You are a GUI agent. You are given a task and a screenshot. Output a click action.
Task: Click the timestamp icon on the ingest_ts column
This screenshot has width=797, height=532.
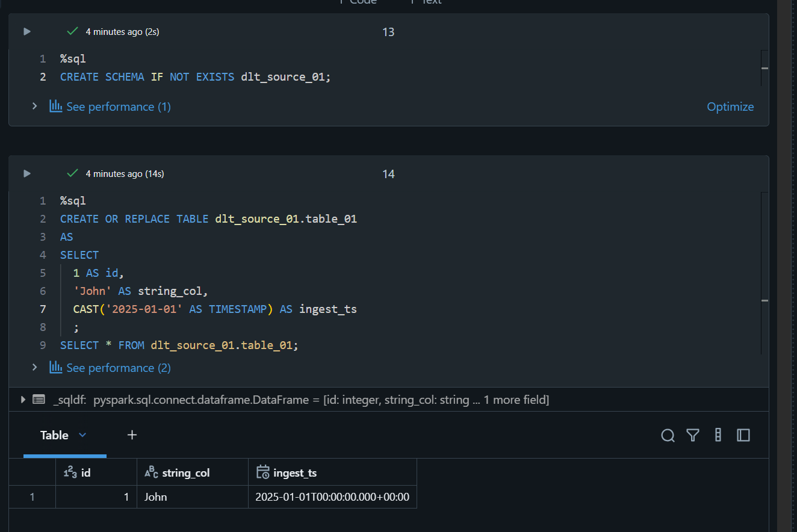(x=262, y=472)
